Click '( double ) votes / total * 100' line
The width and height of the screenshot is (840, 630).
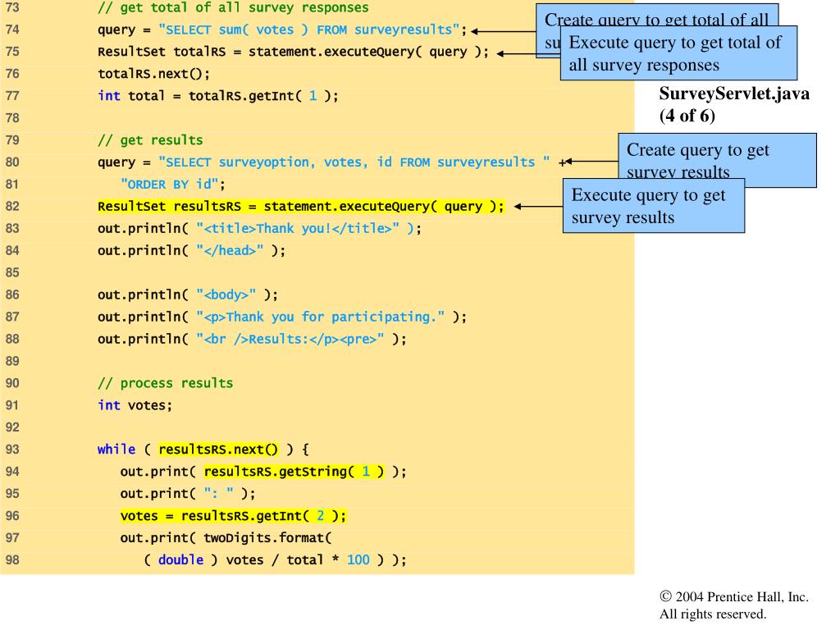tap(275, 559)
